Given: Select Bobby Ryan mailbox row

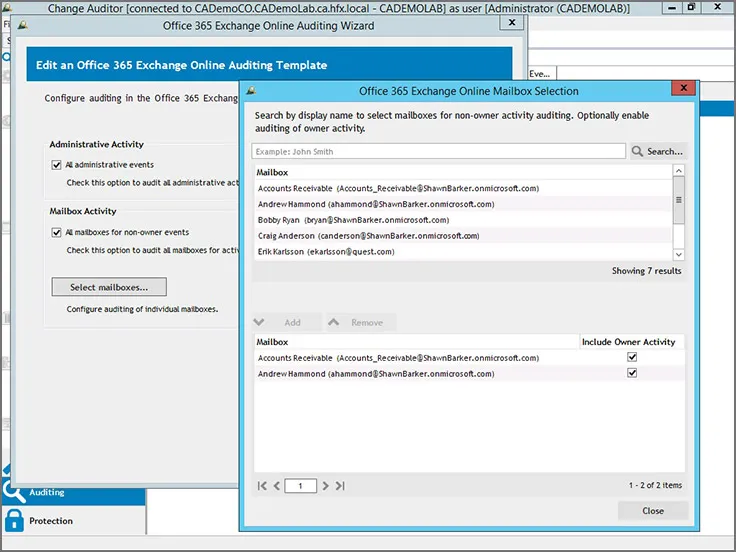Looking at the screenshot, I should 463,220.
